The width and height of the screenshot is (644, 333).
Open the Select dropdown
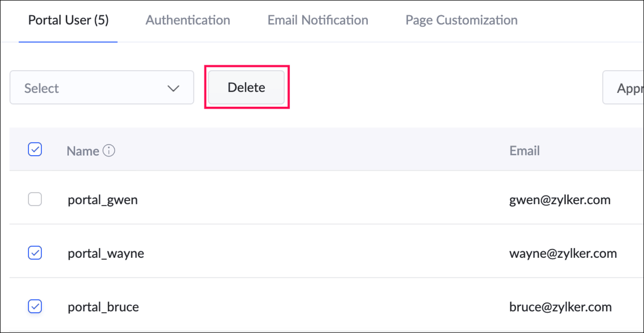102,88
